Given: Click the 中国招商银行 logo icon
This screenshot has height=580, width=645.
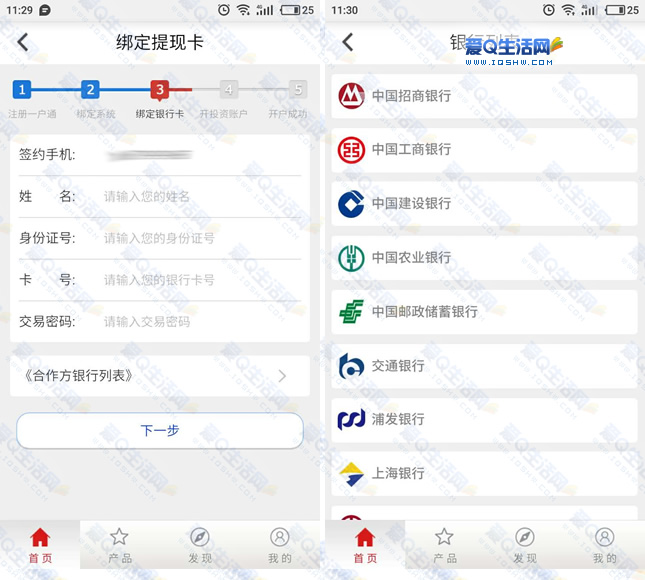Looking at the screenshot, I should pos(351,96).
